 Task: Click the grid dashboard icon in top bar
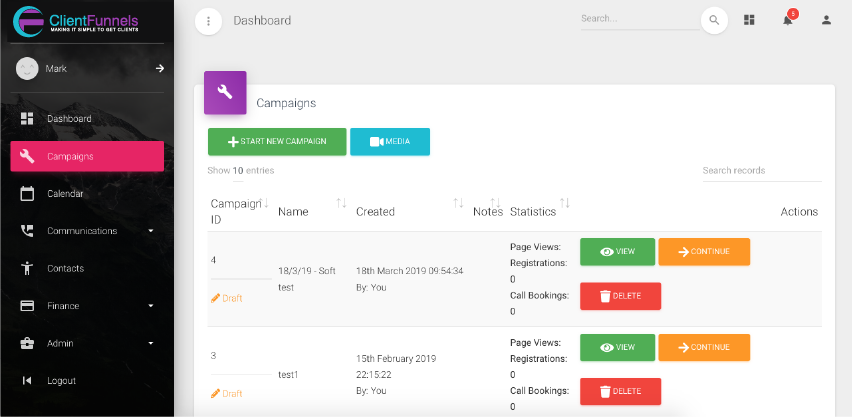pos(749,20)
